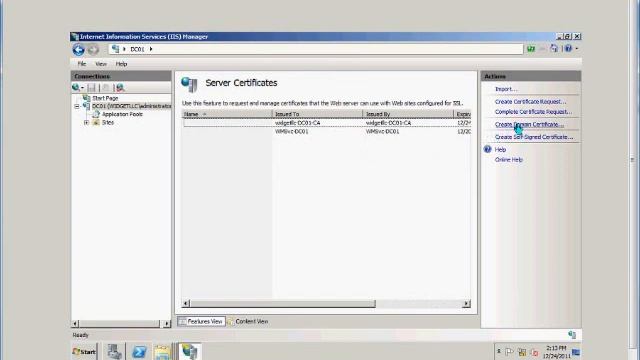Open dropdown arrow beside toolbar Help icon
This screenshot has height=360, width=640.
tap(576, 49)
